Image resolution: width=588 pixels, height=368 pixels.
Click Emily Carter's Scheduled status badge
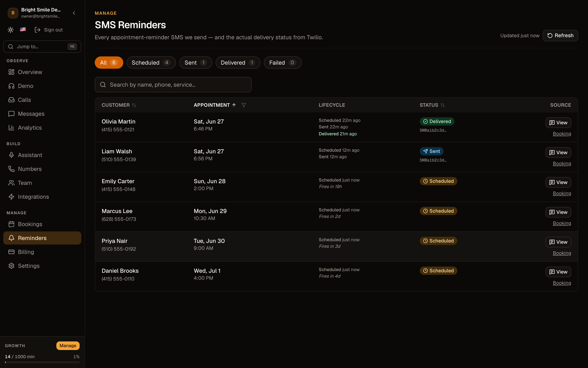click(x=438, y=181)
